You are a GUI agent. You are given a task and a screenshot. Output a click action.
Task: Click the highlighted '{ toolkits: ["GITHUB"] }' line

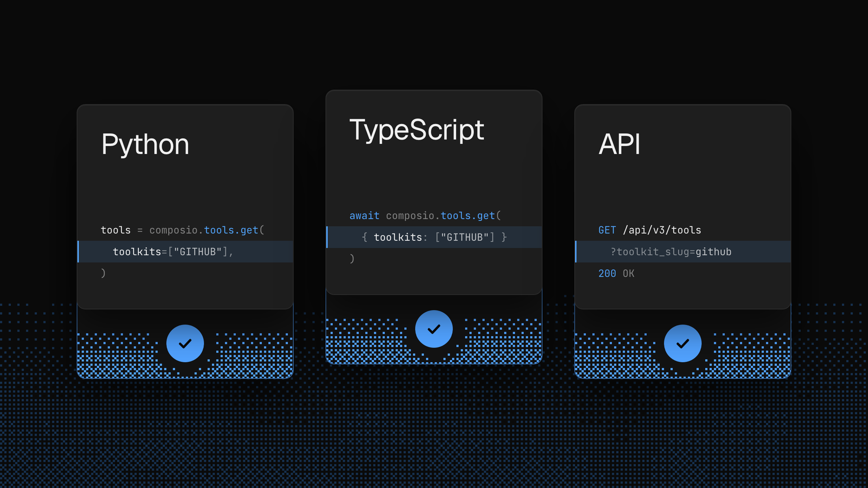pos(434,237)
